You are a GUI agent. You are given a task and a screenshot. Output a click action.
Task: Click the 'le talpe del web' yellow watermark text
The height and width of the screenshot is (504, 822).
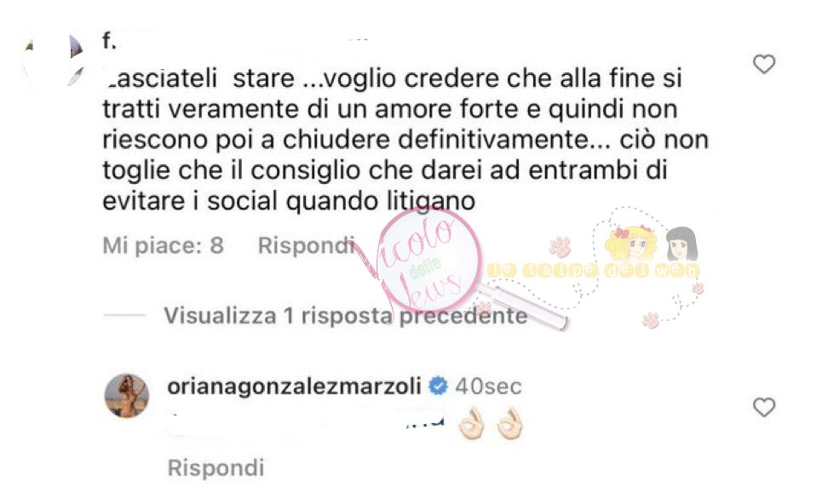coord(594,271)
